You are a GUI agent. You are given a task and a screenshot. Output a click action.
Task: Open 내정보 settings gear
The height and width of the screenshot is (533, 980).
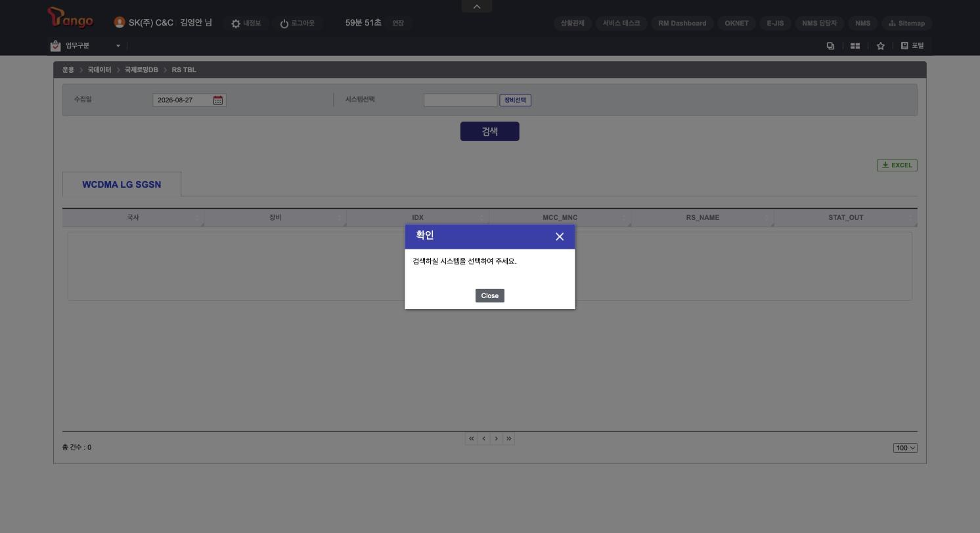pyautogui.click(x=236, y=24)
